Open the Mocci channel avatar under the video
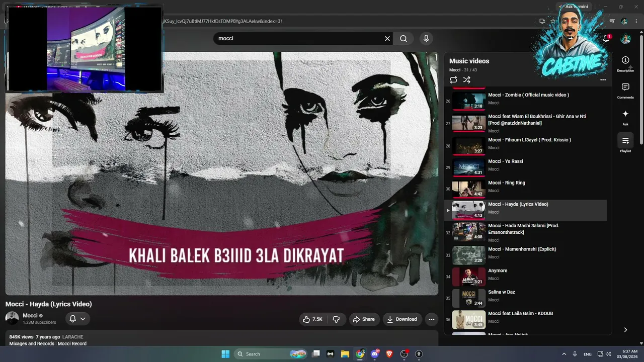 (12, 318)
